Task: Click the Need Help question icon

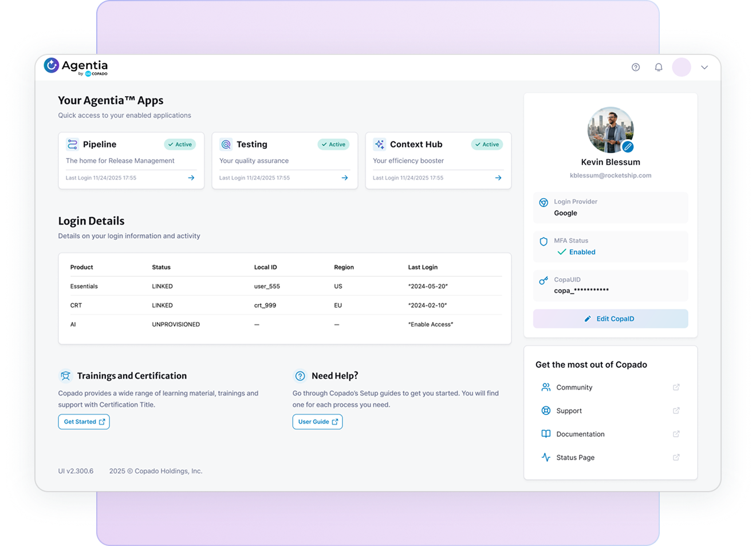Action: click(300, 376)
